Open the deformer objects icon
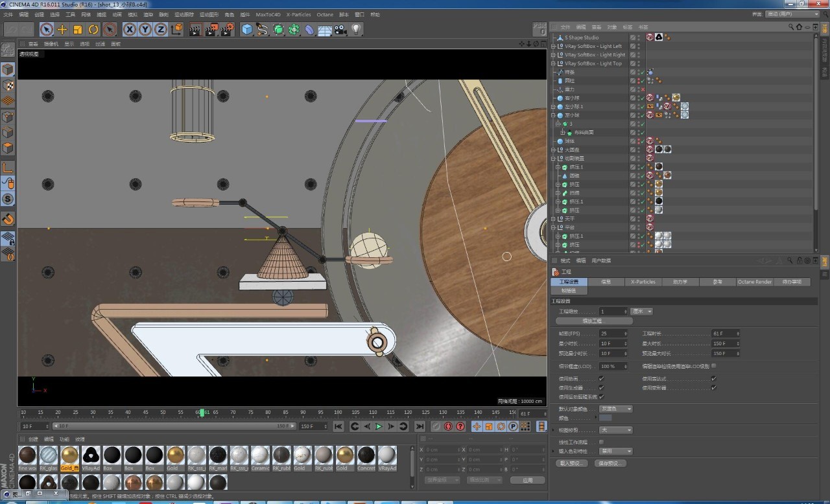The image size is (830, 504). coord(309,29)
